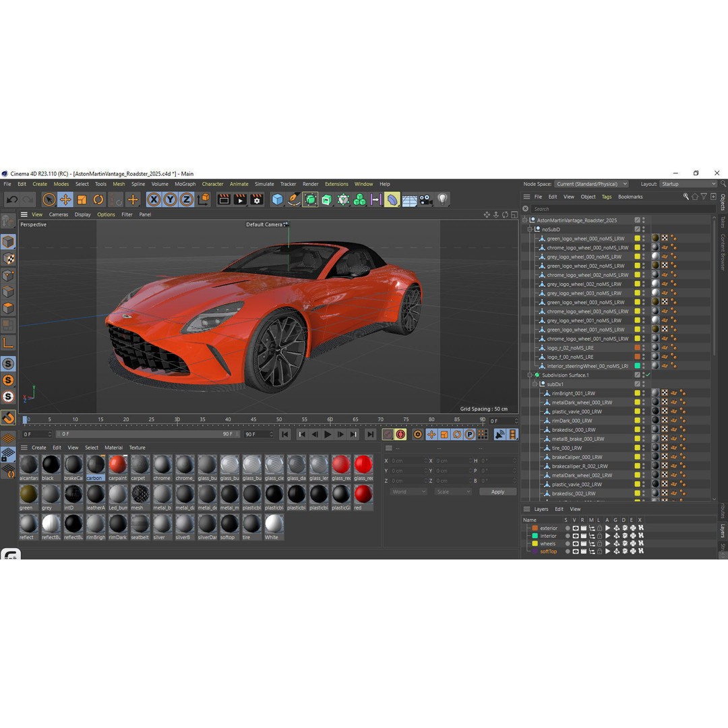Image resolution: width=728 pixels, height=728 pixels.
Task: Click the Light bulb object icon
Action: [442, 200]
